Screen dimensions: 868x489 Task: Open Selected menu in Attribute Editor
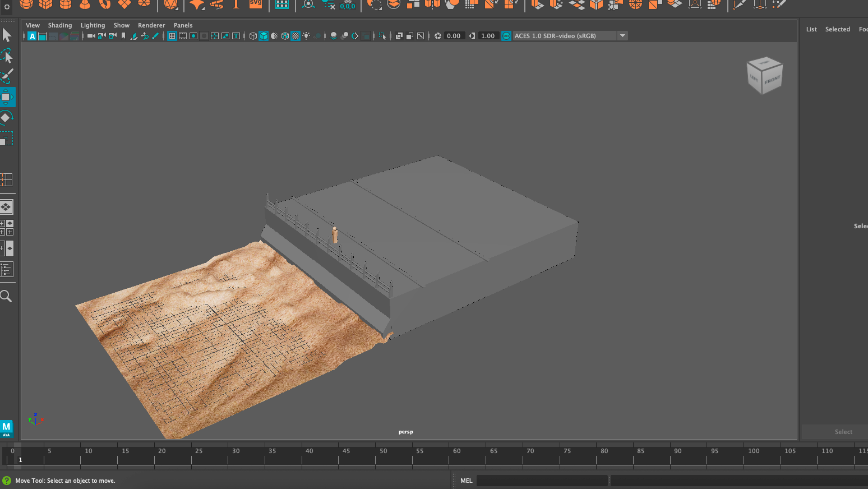coord(838,29)
